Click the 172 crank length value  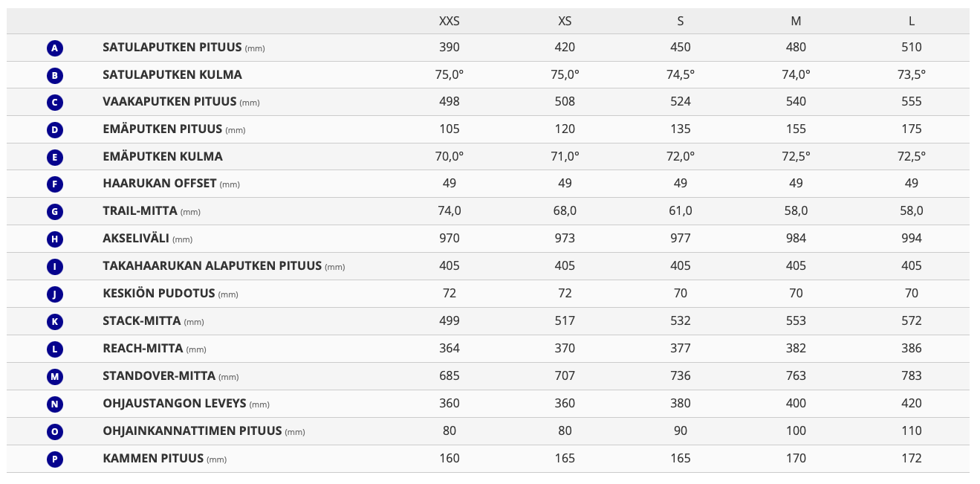(x=912, y=458)
